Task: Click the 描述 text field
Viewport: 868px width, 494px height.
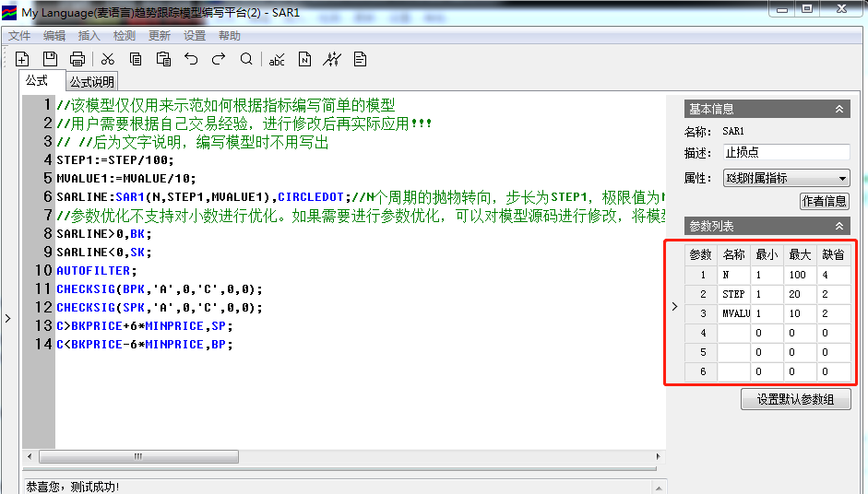Action: click(x=785, y=153)
